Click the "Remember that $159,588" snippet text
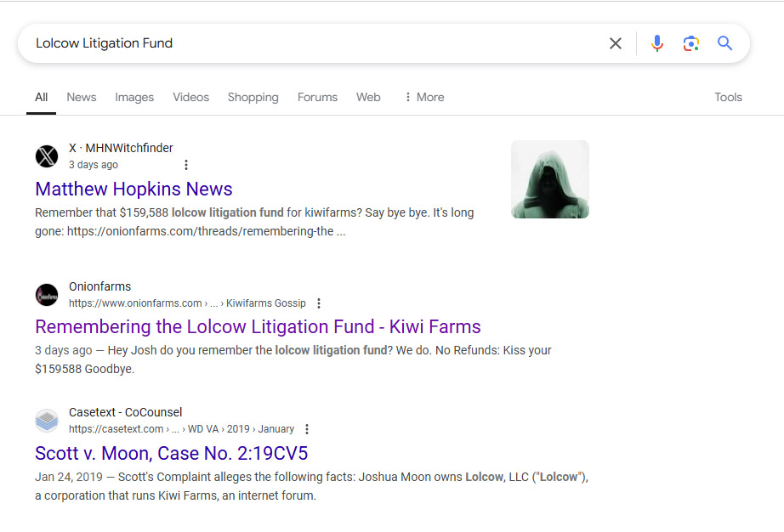The width and height of the screenshot is (784, 532). [x=254, y=222]
